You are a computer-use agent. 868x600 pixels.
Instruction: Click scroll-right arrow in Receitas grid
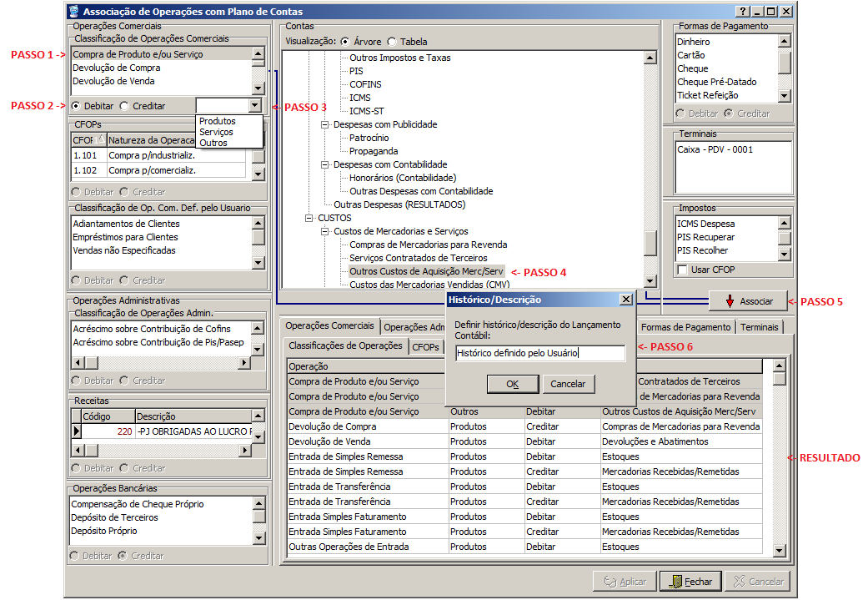point(245,450)
